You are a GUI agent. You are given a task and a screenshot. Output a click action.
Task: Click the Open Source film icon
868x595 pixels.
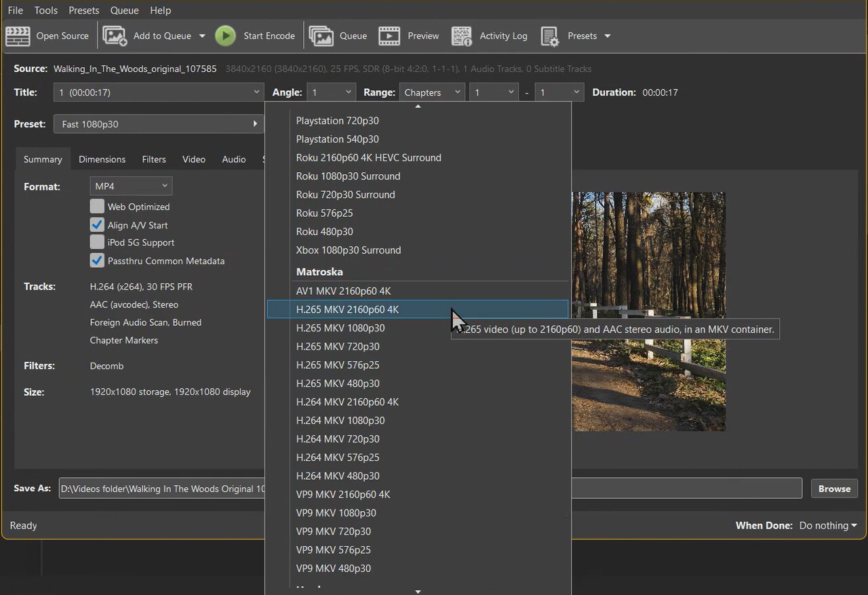pos(18,36)
